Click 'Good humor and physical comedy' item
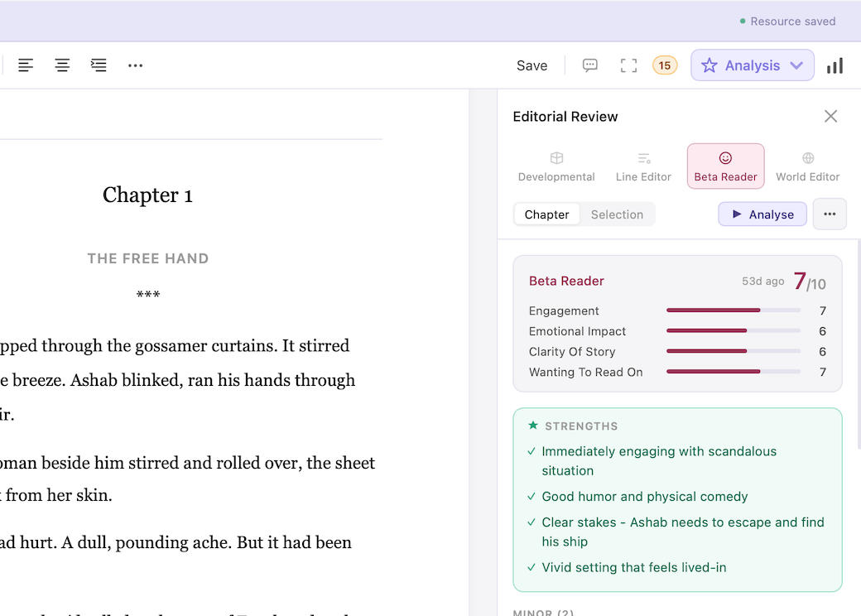The image size is (861, 616). click(x=645, y=496)
